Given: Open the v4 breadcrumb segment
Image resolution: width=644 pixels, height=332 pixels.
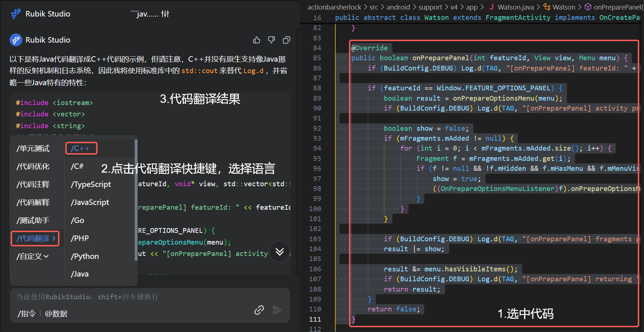Looking at the screenshot, I should [454, 7].
